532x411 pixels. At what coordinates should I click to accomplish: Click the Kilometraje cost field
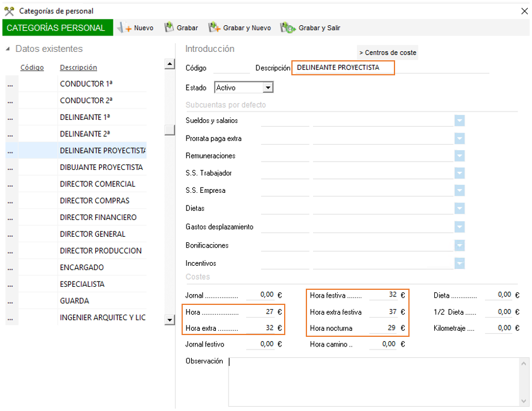coord(498,328)
